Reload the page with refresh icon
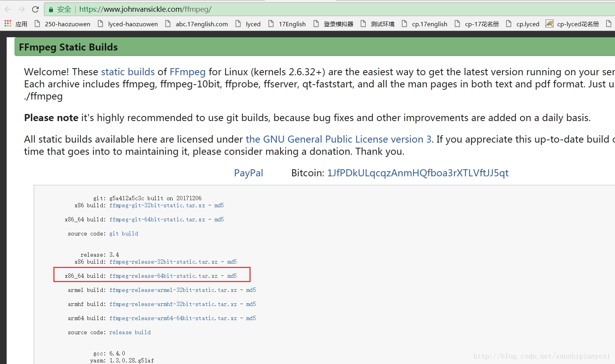Viewport: 615px width, 364px height. pos(35,9)
